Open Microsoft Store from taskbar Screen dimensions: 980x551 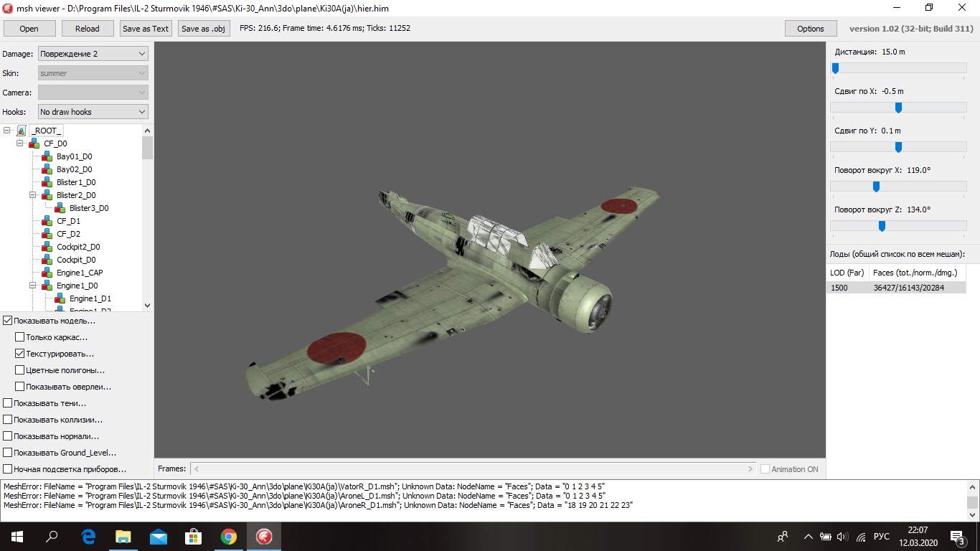coord(194,537)
